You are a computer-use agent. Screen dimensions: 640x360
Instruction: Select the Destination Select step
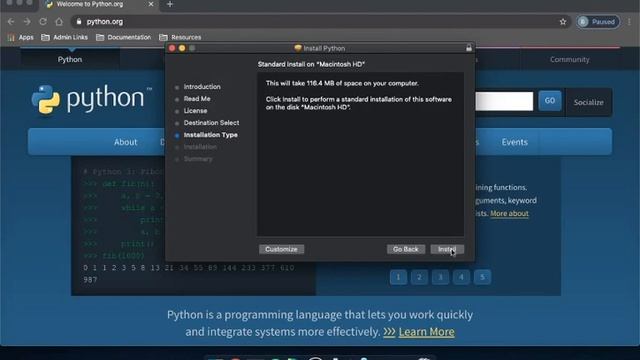click(x=211, y=122)
